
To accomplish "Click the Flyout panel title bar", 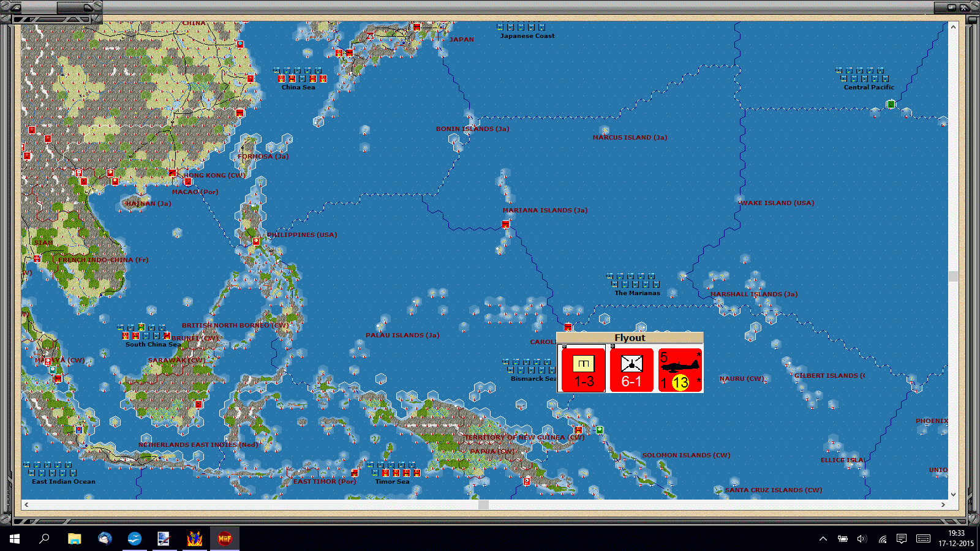I will (x=630, y=338).
